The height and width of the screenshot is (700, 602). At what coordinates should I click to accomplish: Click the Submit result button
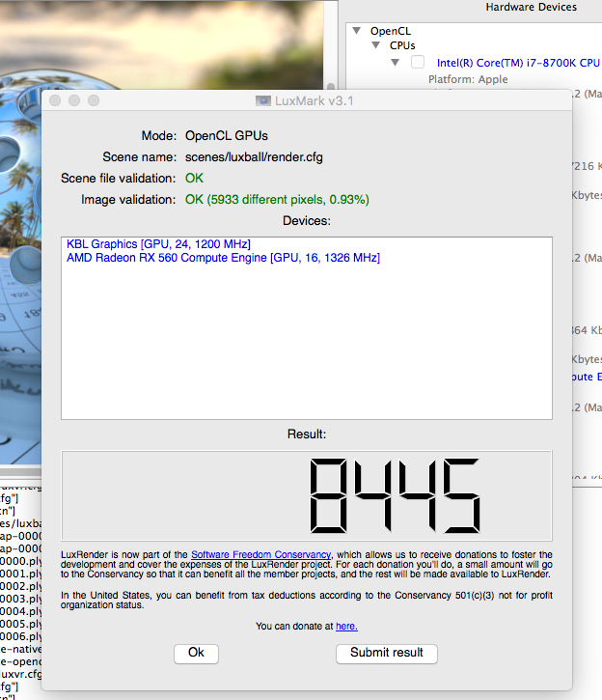387,654
